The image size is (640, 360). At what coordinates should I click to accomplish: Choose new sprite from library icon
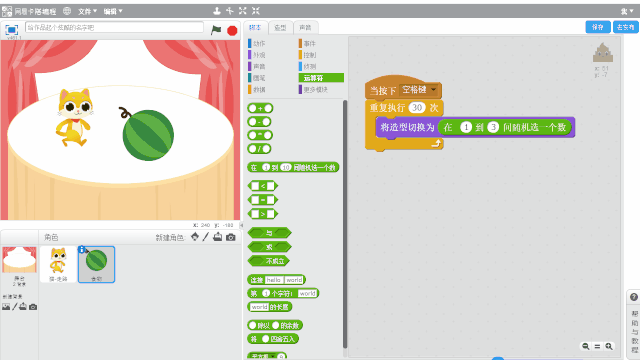(x=195, y=237)
